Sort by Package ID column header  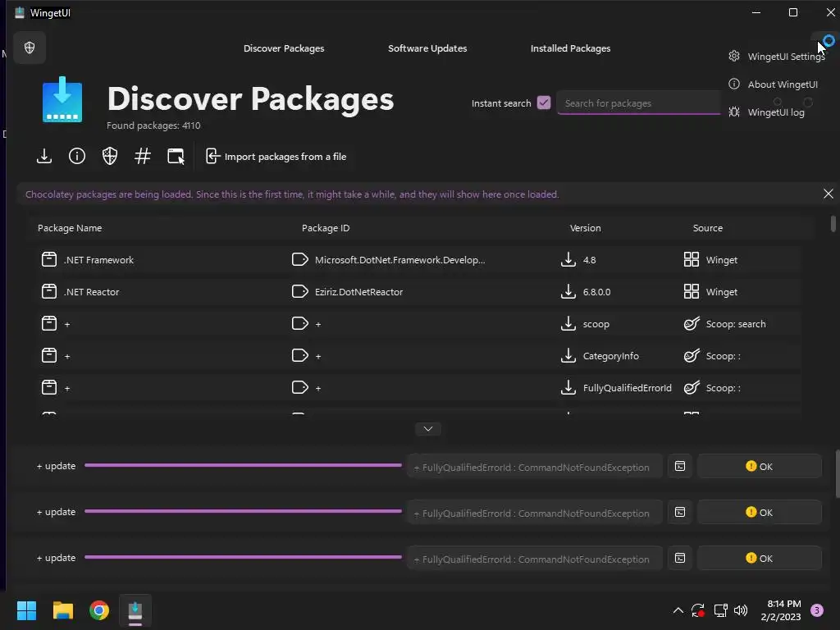pos(325,228)
